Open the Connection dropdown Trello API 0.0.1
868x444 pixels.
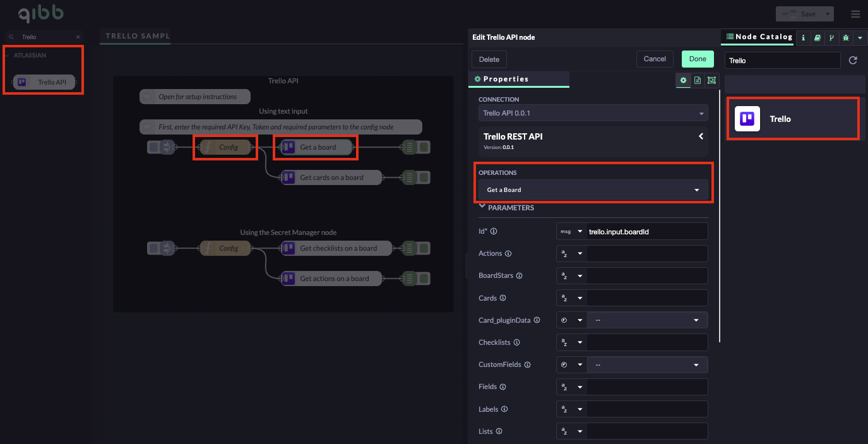(593, 114)
